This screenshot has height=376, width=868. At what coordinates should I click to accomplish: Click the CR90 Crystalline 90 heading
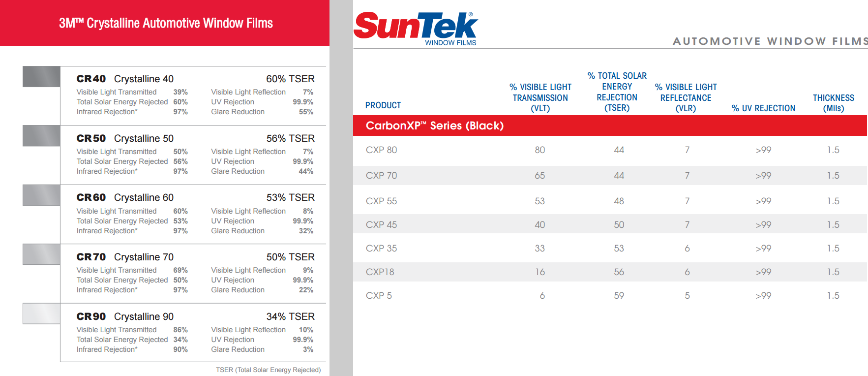click(125, 316)
